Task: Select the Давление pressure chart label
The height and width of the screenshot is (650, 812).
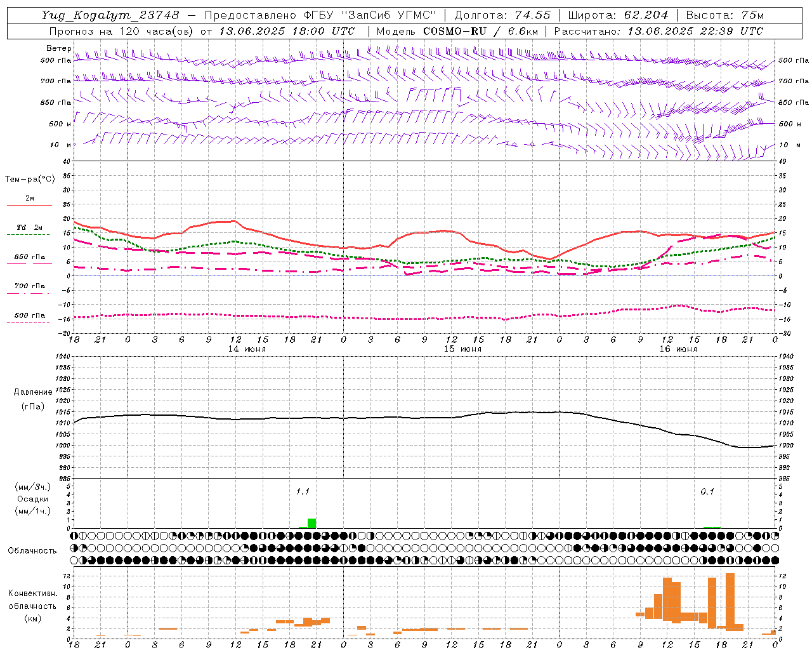Action: (32, 392)
